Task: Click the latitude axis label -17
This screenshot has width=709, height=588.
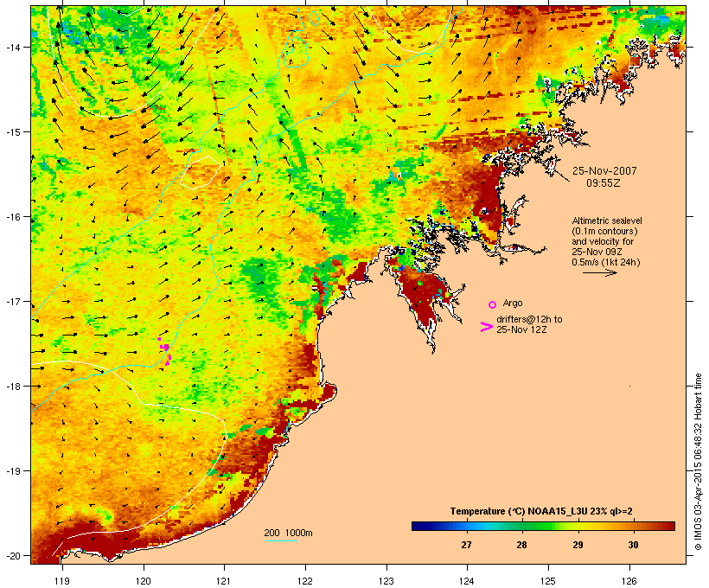Action: click(13, 301)
